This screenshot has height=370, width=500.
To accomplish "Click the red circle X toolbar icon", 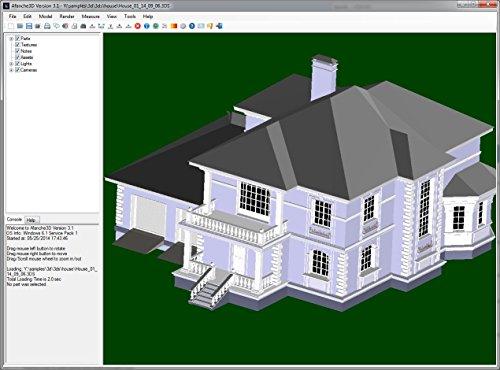I will click(138, 26).
